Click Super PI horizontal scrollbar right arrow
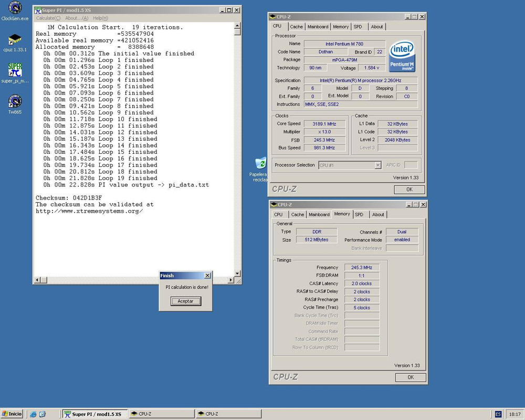This screenshot has height=420, width=525. click(230, 280)
